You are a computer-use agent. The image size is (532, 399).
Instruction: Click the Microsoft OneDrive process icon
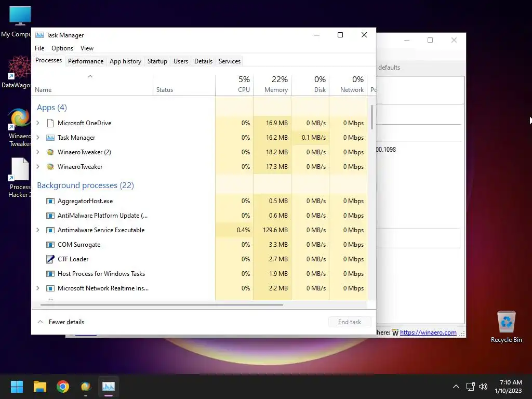50,123
